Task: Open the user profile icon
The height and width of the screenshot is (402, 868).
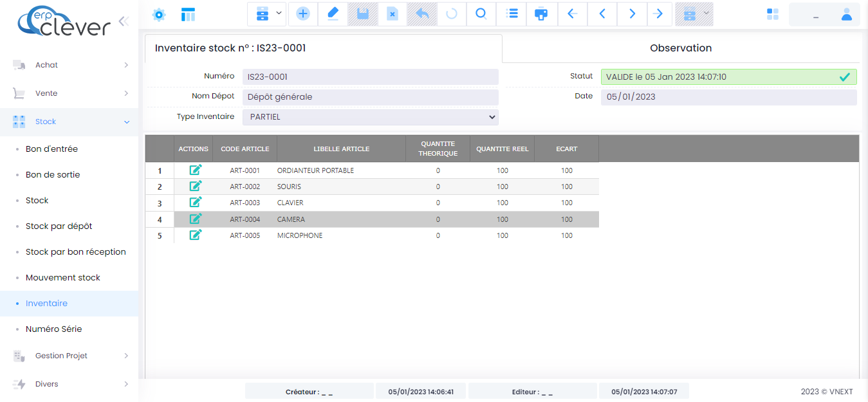Action: coord(847,14)
